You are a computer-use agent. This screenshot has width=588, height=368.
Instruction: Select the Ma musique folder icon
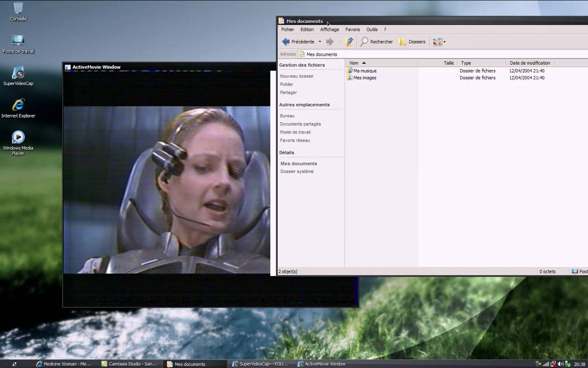[350, 71]
